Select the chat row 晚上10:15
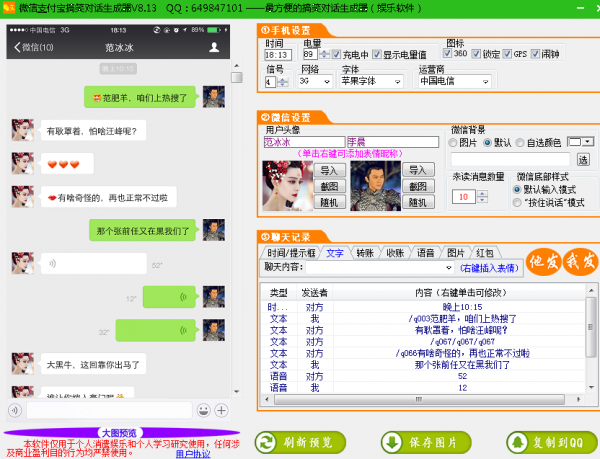 [423, 307]
